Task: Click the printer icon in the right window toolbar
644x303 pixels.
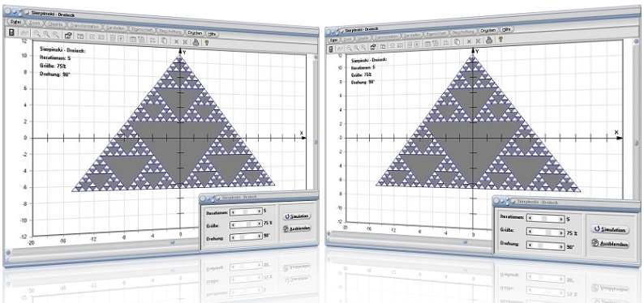Action: [489, 41]
